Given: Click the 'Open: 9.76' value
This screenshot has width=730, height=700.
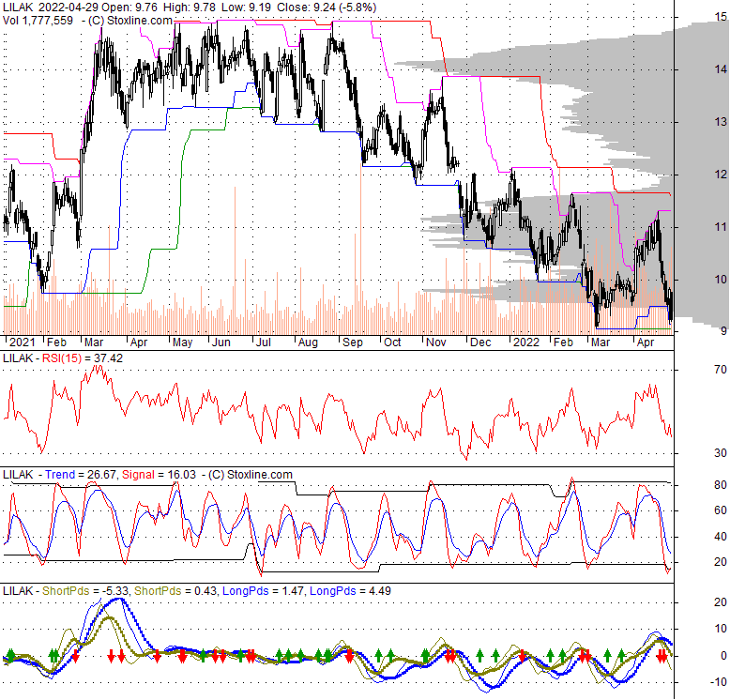Looking at the screenshot, I should click(129, 8).
